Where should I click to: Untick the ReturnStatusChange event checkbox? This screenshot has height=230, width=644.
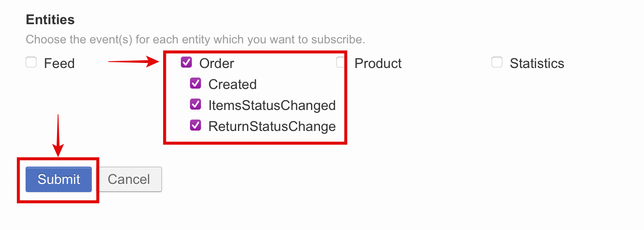[x=195, y=125]
